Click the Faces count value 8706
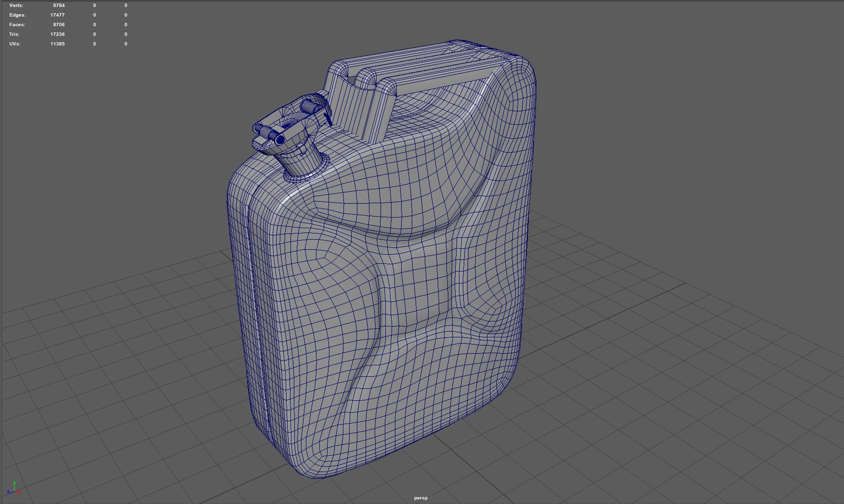Screen dimensions: 844x504 pyautogui.click(x=59, y=25)
